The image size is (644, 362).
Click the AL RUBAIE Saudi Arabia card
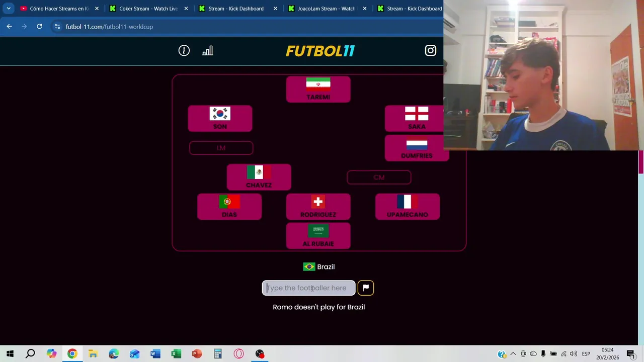pyautogui.click(x=318, y=236)
